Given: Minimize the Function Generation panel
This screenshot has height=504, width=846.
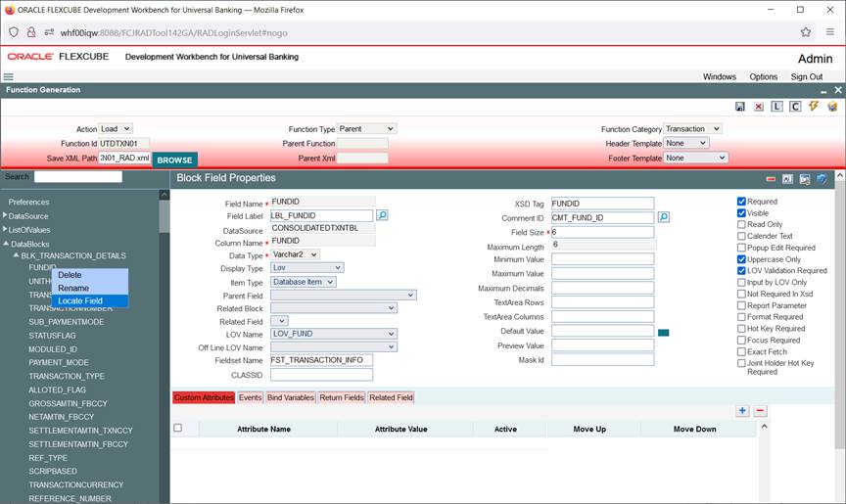Looking at the screenshot, I should [823, 91].
